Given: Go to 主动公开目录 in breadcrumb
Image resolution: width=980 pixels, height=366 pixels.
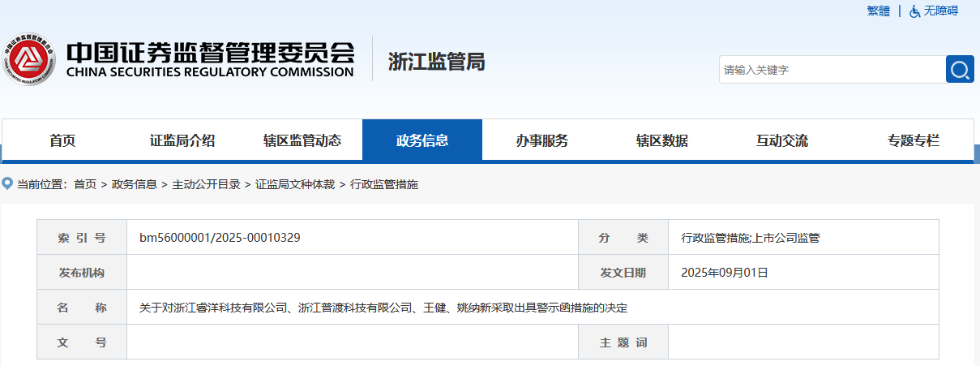Looking at the screenshot, I should pyautogui.click(x=207, y=185).
